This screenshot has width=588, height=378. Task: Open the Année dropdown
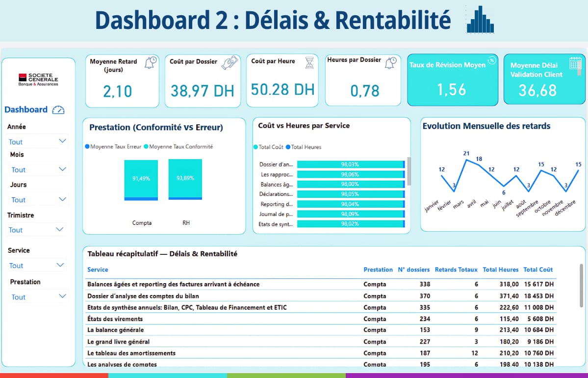point(37,141)
